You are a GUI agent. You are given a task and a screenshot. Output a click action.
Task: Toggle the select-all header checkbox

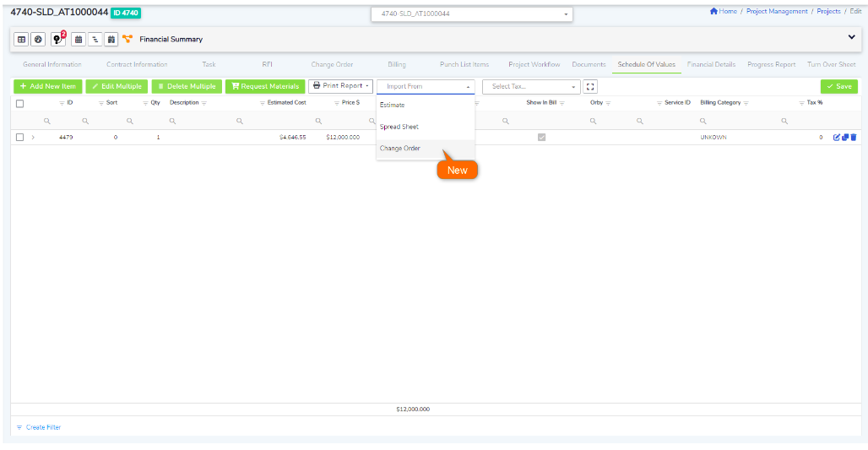20,104
